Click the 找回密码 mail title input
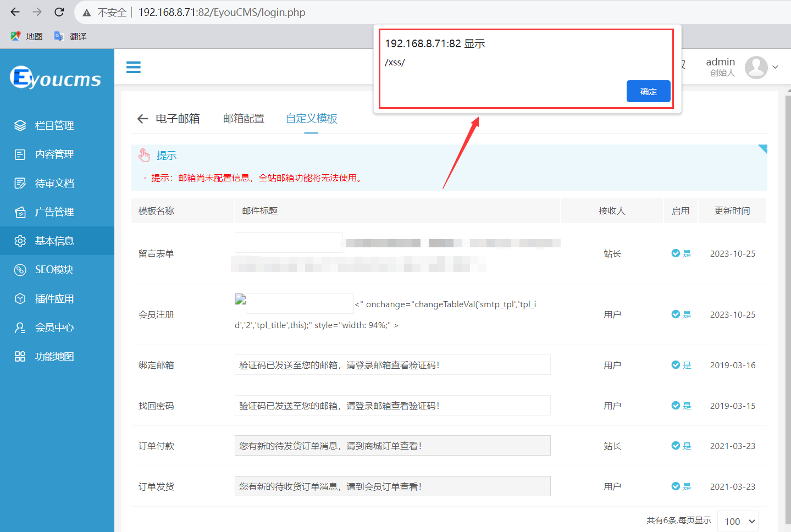The image size is (791, 532). (392, 406)
